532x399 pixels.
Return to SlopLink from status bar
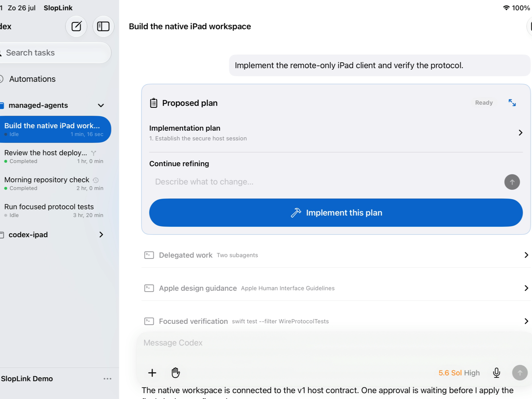tap(58, 8)
